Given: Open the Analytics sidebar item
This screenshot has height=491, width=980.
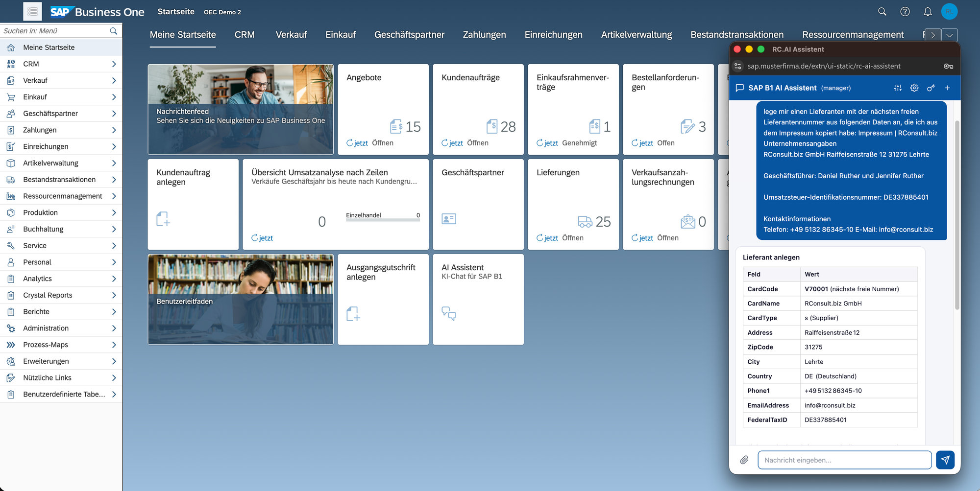Looking at the screenshot, I should pos(61,279).
